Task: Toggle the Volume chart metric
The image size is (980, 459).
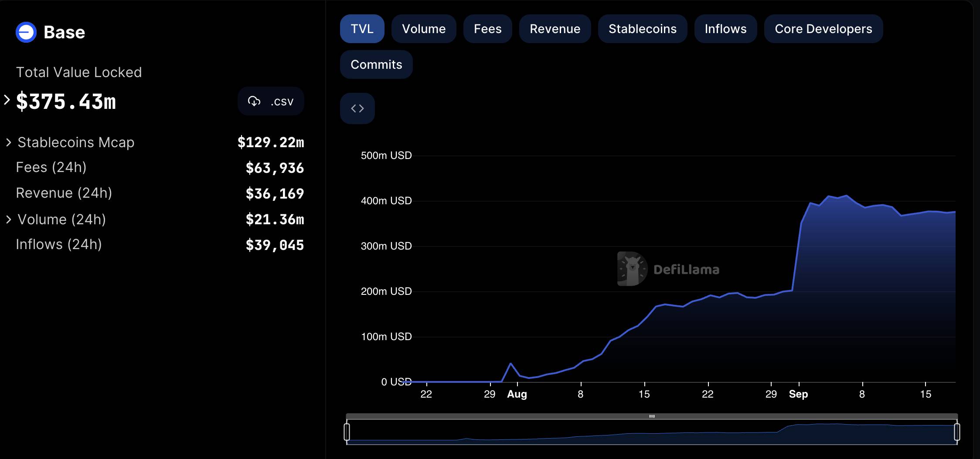Action: pos(424,29)
